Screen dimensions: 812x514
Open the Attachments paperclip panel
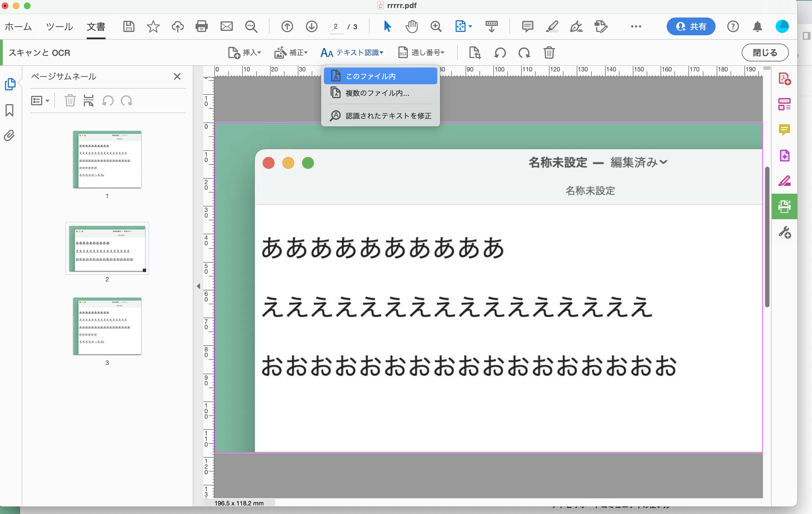pos(9,136)
